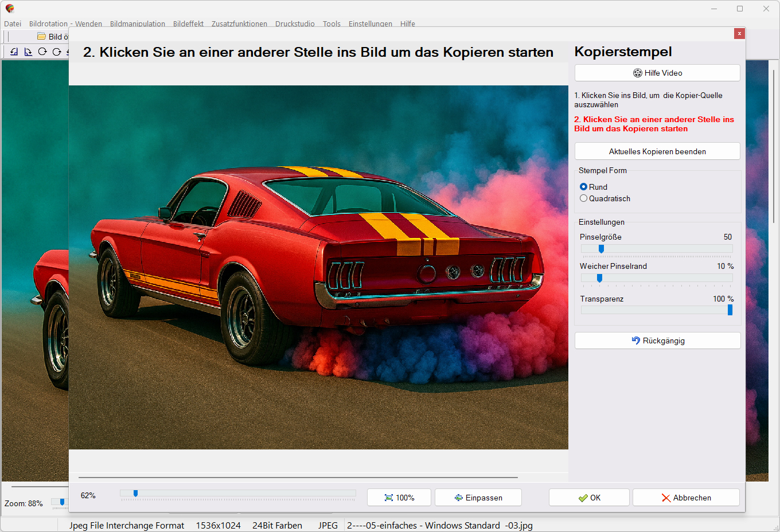
Task: Click Aktuelles Kopieren beenden button
Action: [657, 151]
